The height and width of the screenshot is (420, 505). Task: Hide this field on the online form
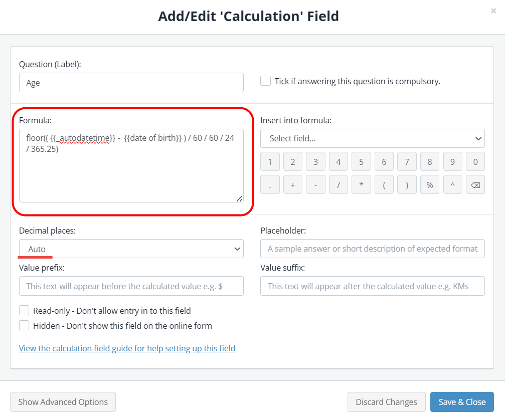coord(24,325)
